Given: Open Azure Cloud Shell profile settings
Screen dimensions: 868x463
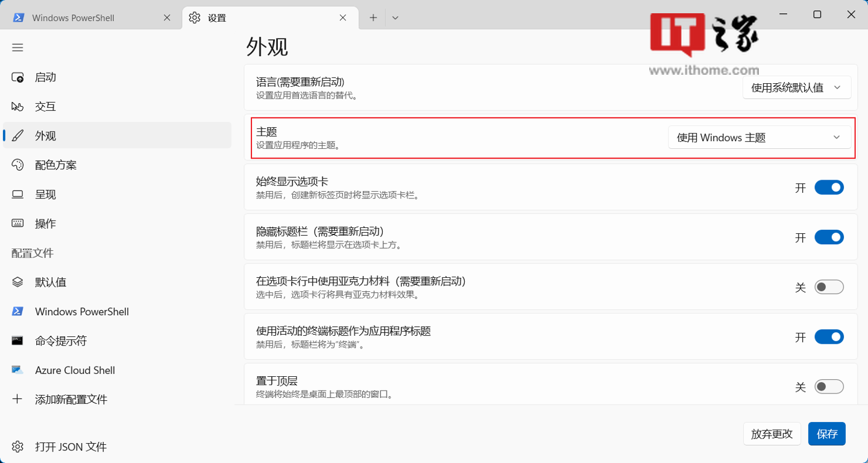Looking at the screenshot, I should click(117, 370).
